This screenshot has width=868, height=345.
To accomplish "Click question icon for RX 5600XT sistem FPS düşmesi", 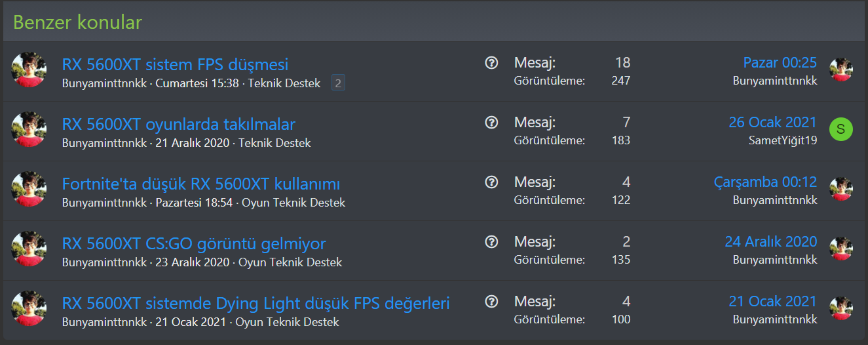I will click(x=492, y=63).
